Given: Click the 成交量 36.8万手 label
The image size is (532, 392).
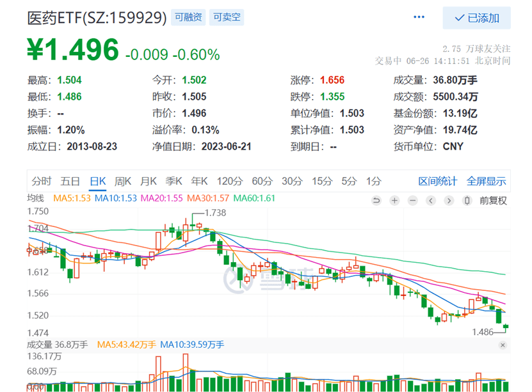Looking at the screenshot, I should (58, 345).
